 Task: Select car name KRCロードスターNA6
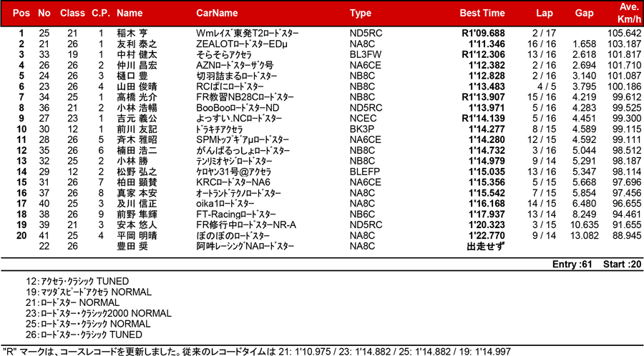point(233,182)
